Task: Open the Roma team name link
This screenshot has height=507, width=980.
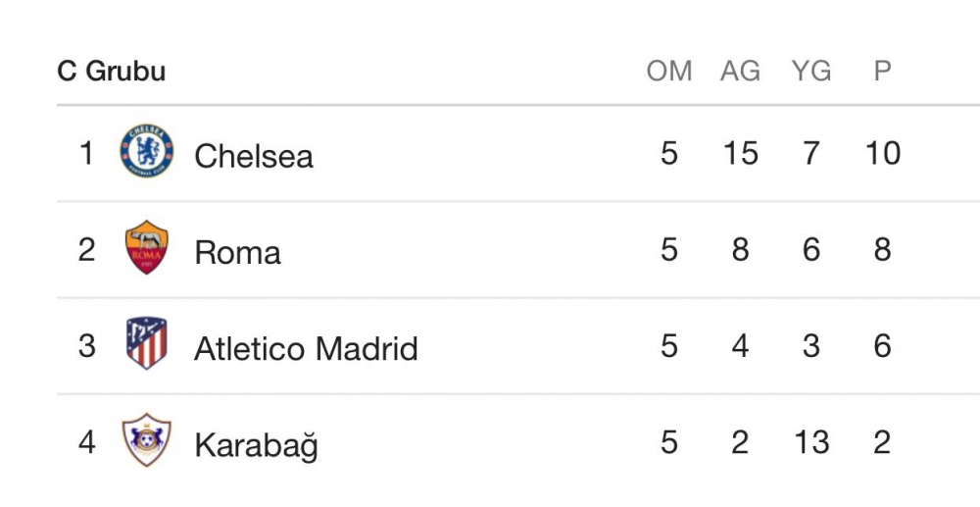Action: [237, 252]
